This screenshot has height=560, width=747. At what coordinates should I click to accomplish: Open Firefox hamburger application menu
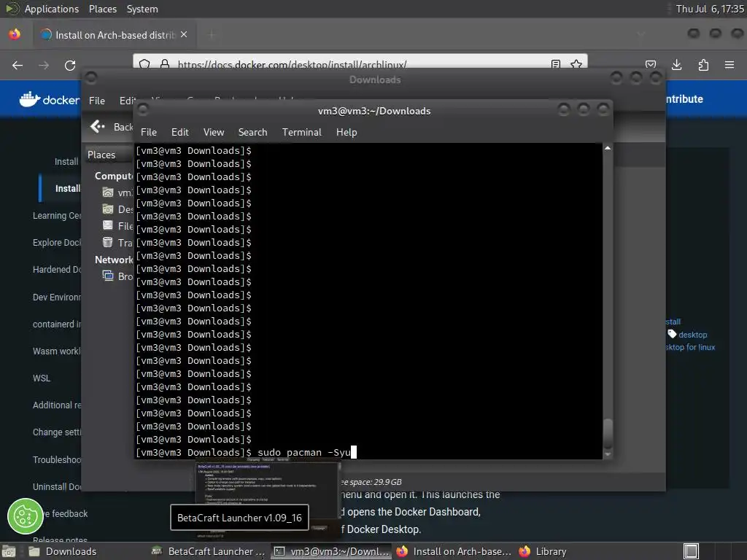pos(729,65)
